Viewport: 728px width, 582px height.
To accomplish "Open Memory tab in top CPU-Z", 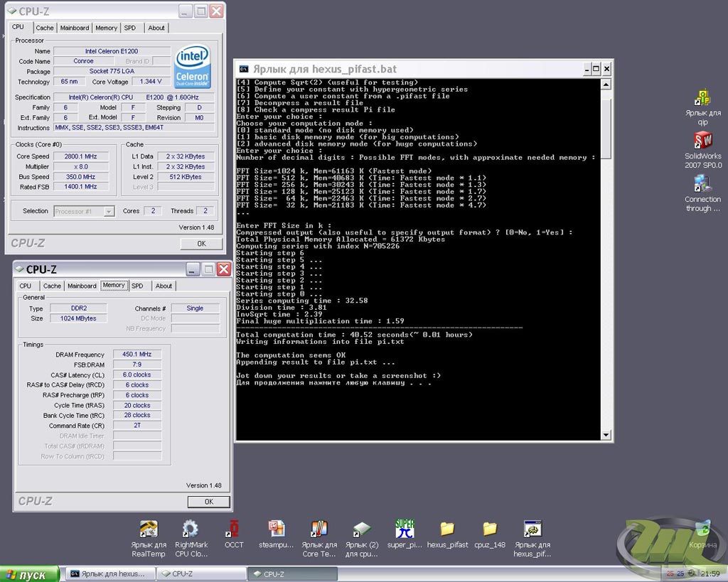I will click(x=107, y=28).
